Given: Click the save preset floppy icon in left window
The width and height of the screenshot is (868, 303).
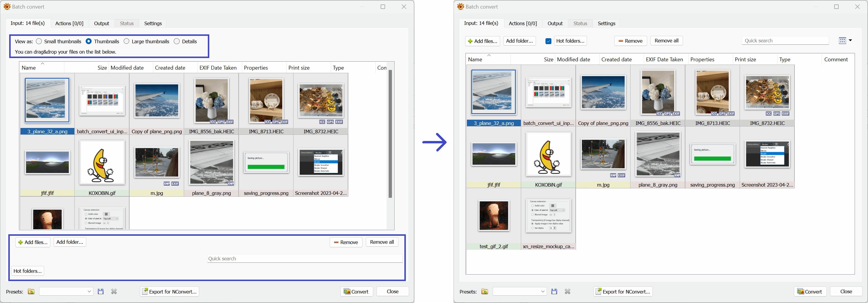Looking at the screenshot, I should point(100,291).
